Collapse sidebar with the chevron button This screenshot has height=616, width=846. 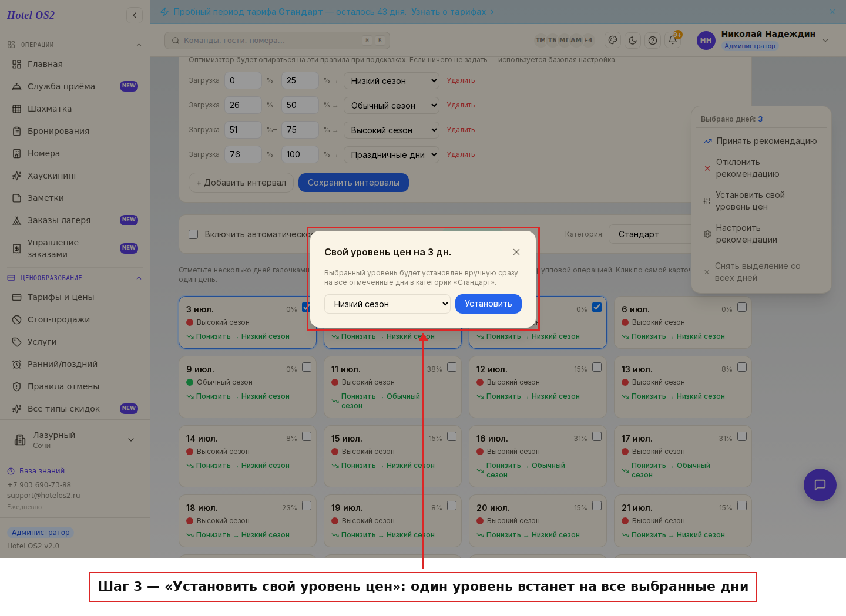click(135, 15)
